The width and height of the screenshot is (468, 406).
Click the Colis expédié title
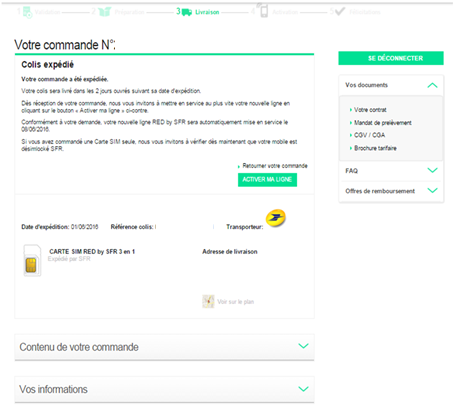(x=47, y=64)
